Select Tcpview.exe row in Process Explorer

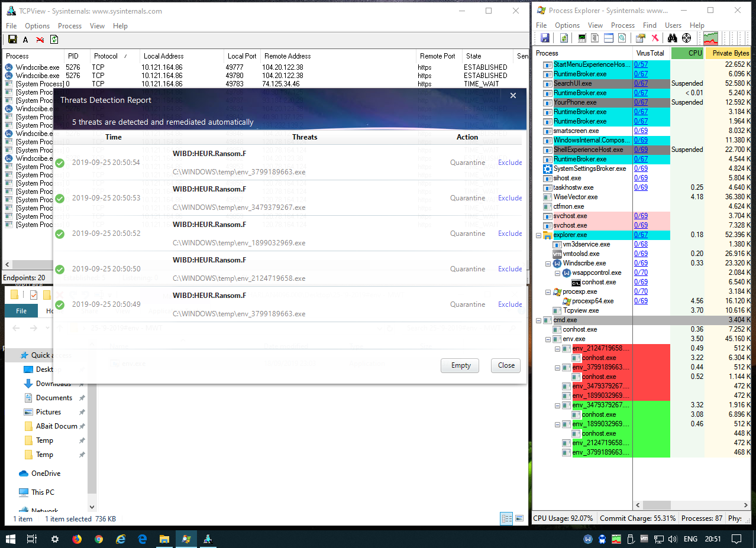[x=642, y=310]
